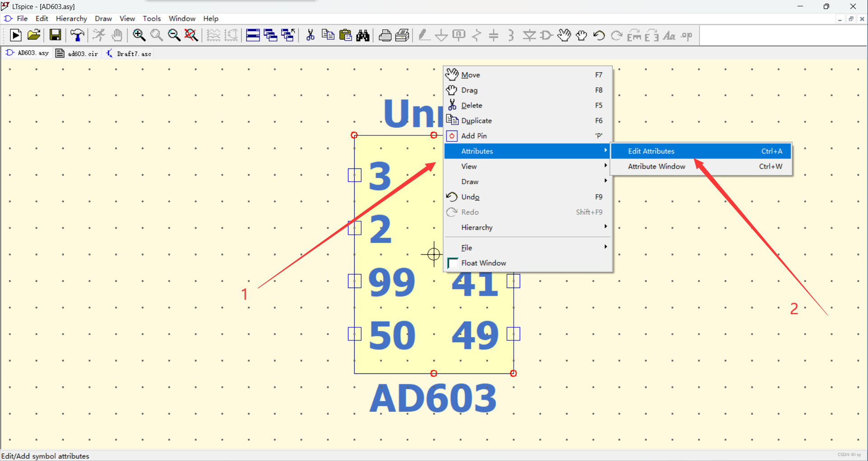Select the Drag fist tool in toolbar
The image size is (868, 461).
(x=582, y=35)
